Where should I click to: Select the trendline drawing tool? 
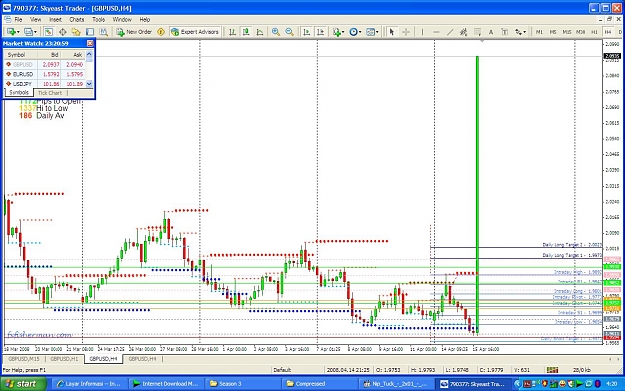[450, 32]
